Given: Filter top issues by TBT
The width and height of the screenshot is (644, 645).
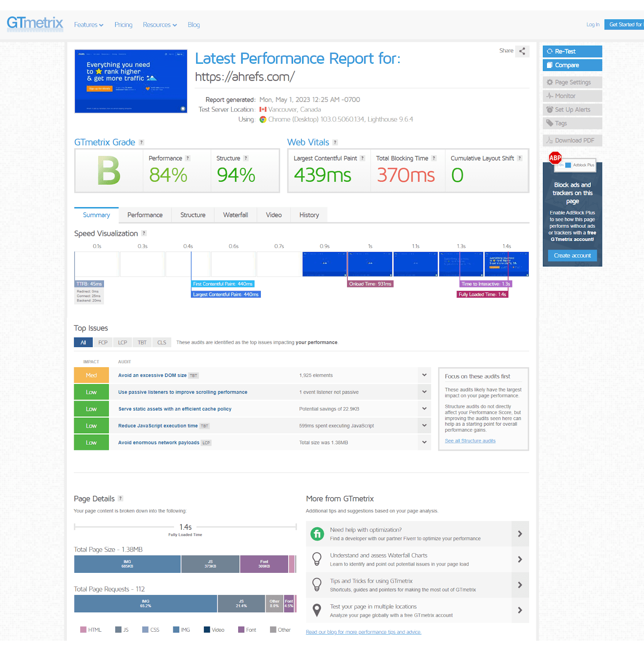Looking at the screenshot, I should coord(142,342).
